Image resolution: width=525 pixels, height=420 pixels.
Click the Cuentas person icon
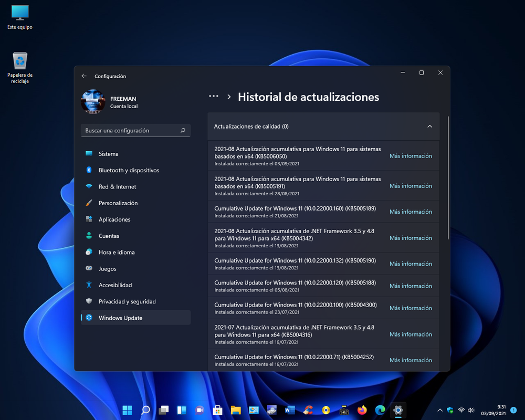pyautogui.click(x=89, y=235)
